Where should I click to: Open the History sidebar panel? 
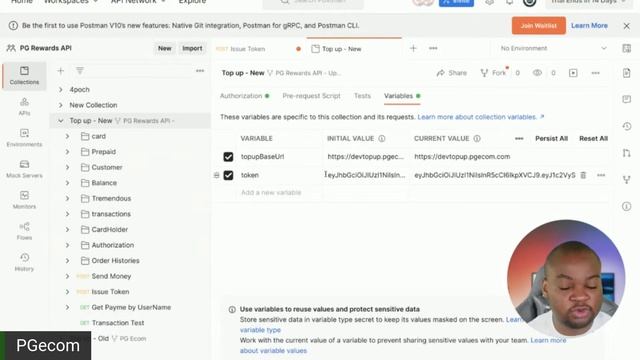[24, 262]
